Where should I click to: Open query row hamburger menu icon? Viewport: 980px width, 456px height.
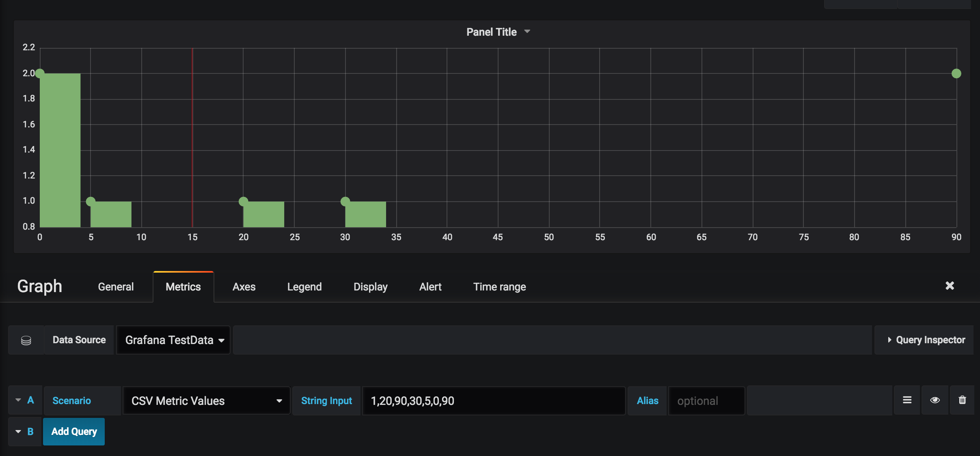pyautogui.click(x=907, y=400)
